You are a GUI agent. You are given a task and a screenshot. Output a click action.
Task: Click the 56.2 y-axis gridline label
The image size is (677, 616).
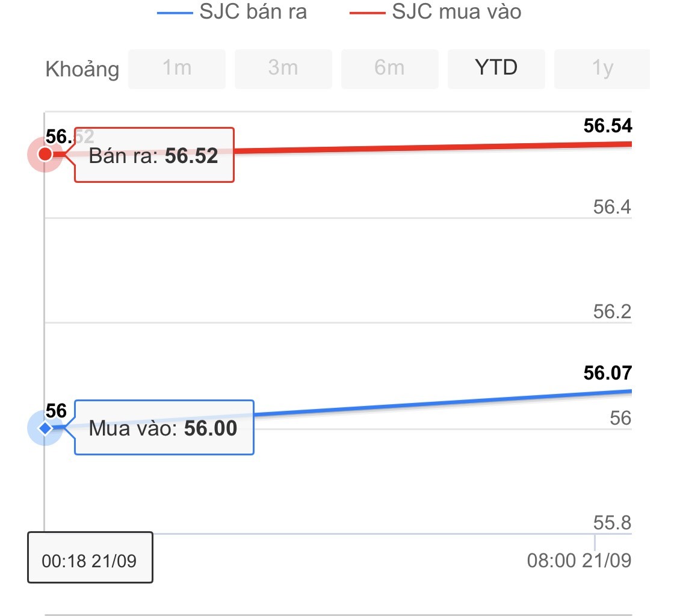coord(612,312)
